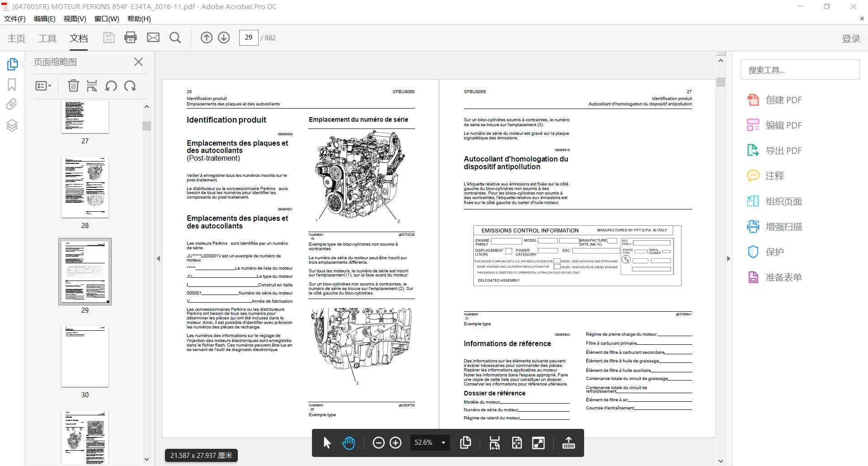
Task: Open the 组织页面 tool
Action: 775,201
